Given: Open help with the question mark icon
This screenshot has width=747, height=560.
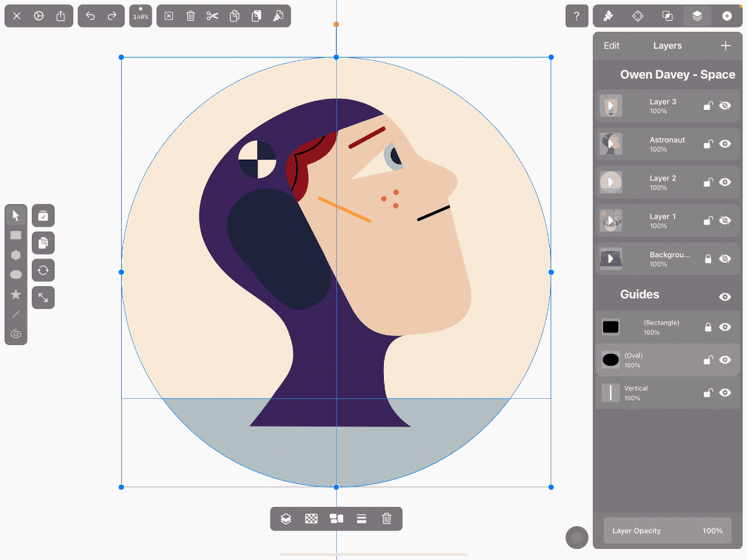Looking at the screenshot, I should pyautogui.click(x=576, y=16).
